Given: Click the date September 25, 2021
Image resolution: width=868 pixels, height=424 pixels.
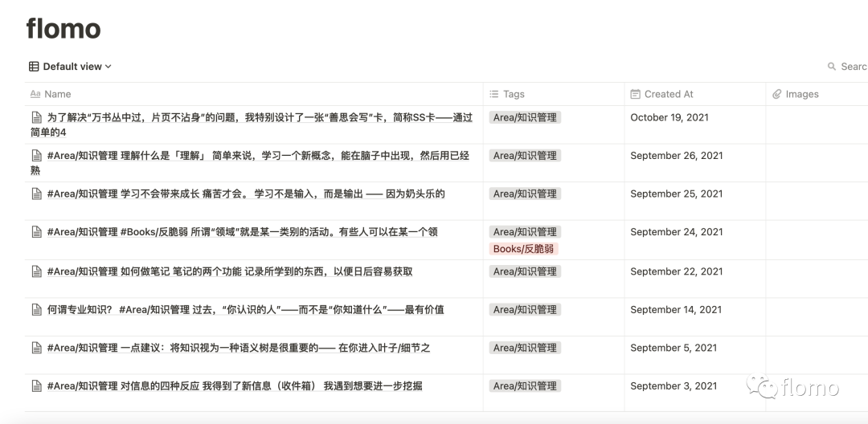Looking at the screenshot, I should click(677, 194).
